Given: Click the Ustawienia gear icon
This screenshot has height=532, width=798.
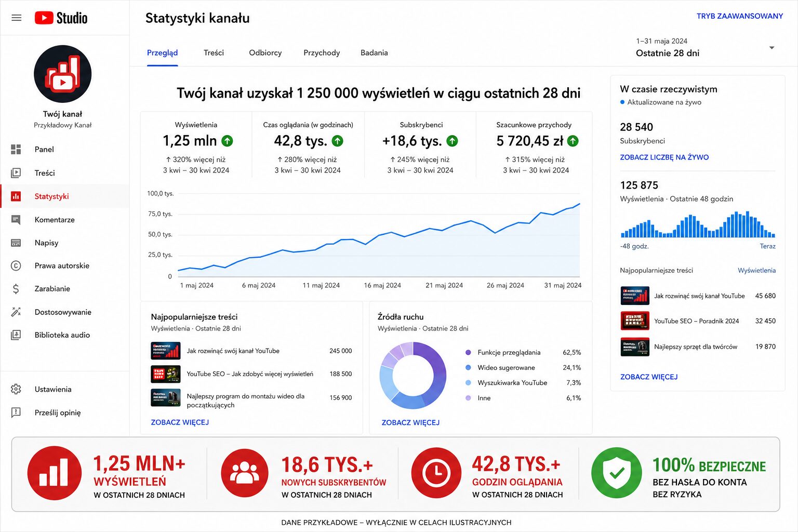Looking at the screenshot, I should (16, 389).
